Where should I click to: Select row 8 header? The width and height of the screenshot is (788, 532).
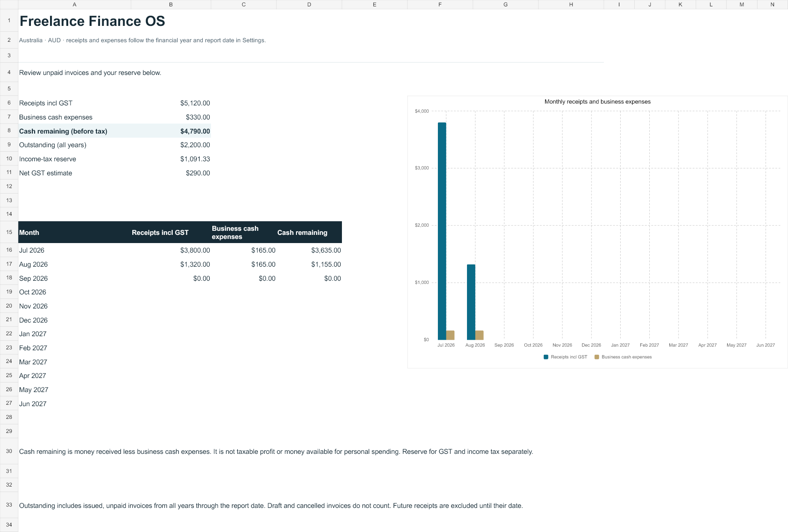(9, 131)
